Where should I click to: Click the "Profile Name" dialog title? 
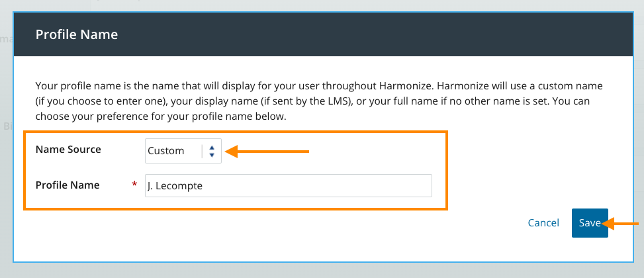(76, 34)
